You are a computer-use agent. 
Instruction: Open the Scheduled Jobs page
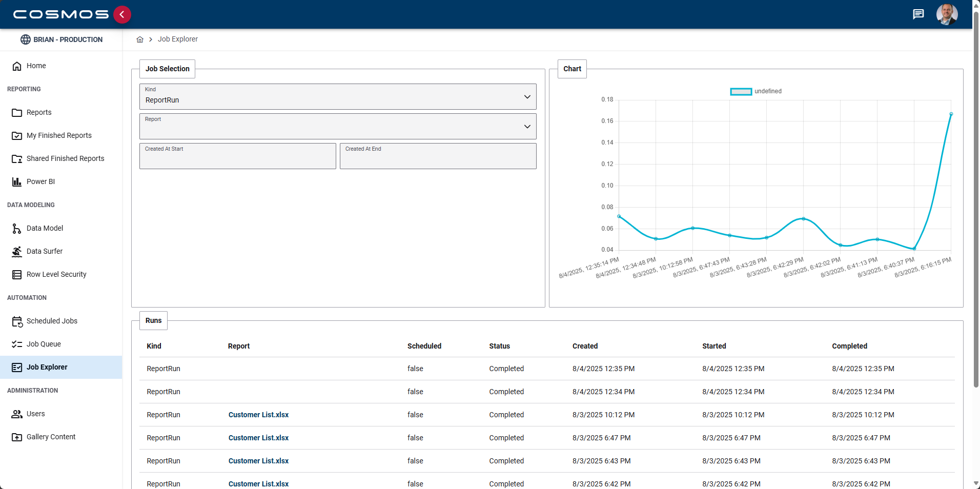pos(52,321)
